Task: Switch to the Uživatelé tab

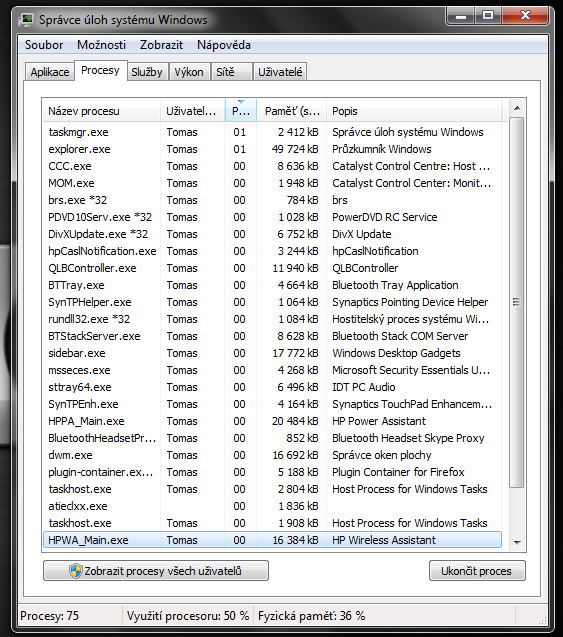Action: 280,72
